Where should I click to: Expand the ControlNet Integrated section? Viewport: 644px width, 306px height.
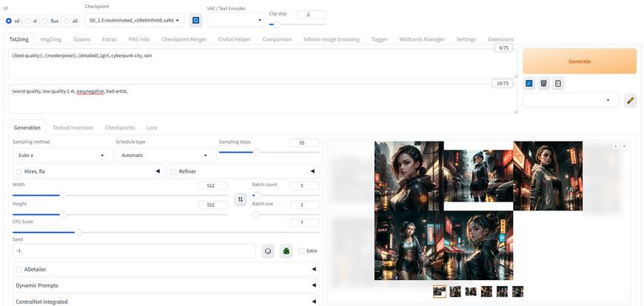tap(166, 301)
